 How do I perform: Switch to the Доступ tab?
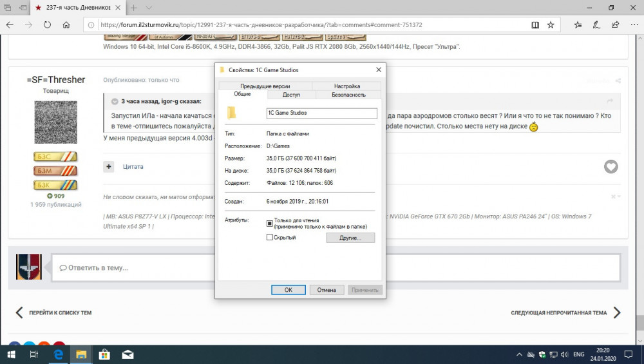(291, 95)
